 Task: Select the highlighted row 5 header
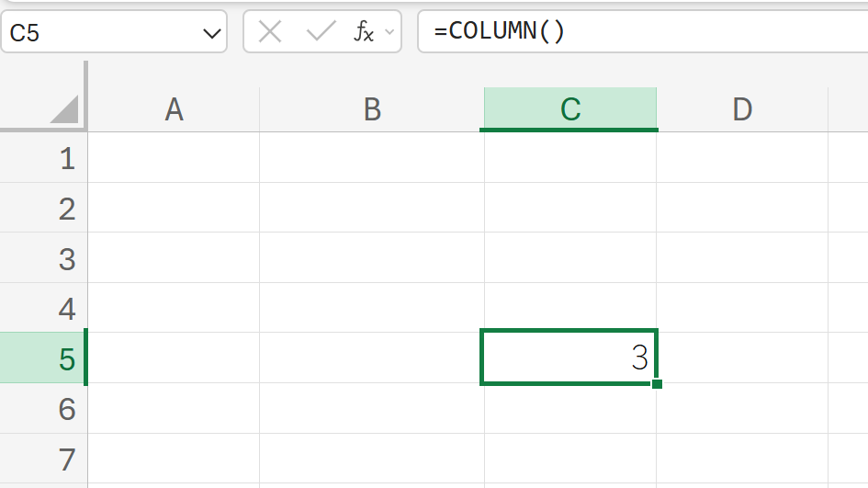[66, 358]
